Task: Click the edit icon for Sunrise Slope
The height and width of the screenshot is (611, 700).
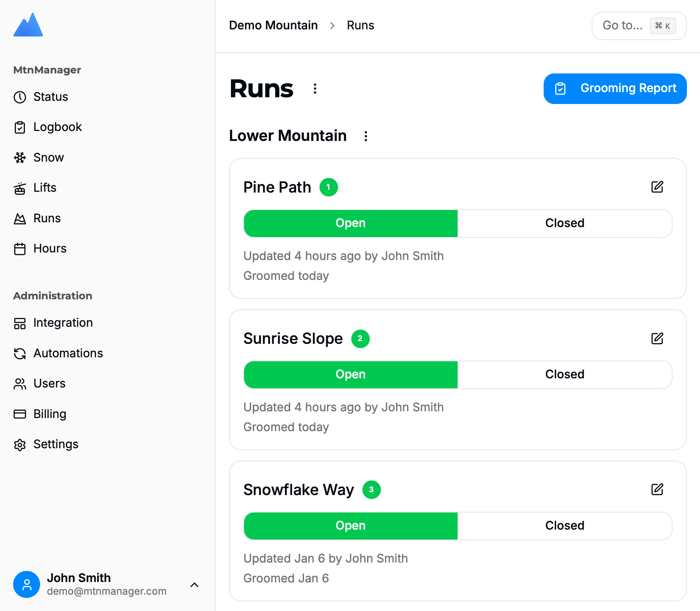Action: click(657, 339)
